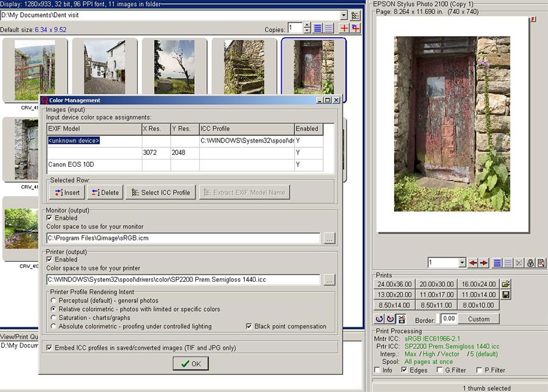
Task: Click the red plus add-to-queue icon
Action: 345,28
